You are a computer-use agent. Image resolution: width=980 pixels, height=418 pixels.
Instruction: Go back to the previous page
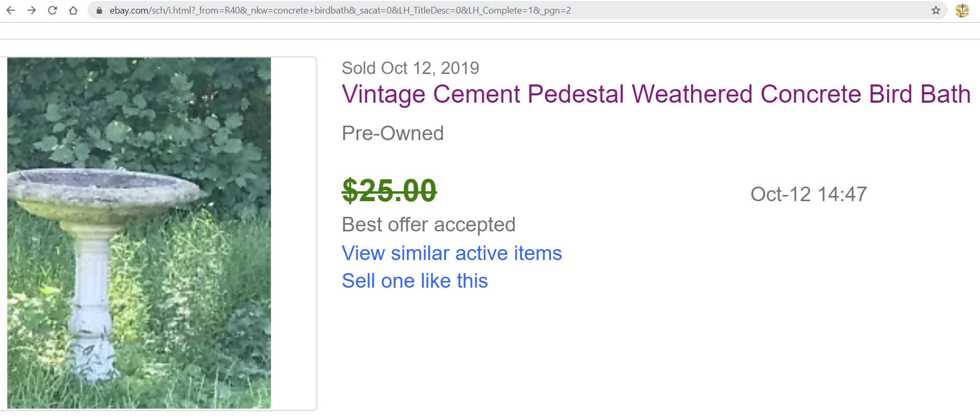coord(11,10)
